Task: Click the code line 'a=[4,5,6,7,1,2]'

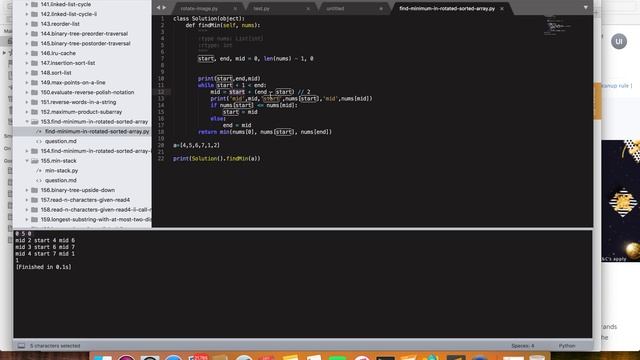Action: [196, 145]
